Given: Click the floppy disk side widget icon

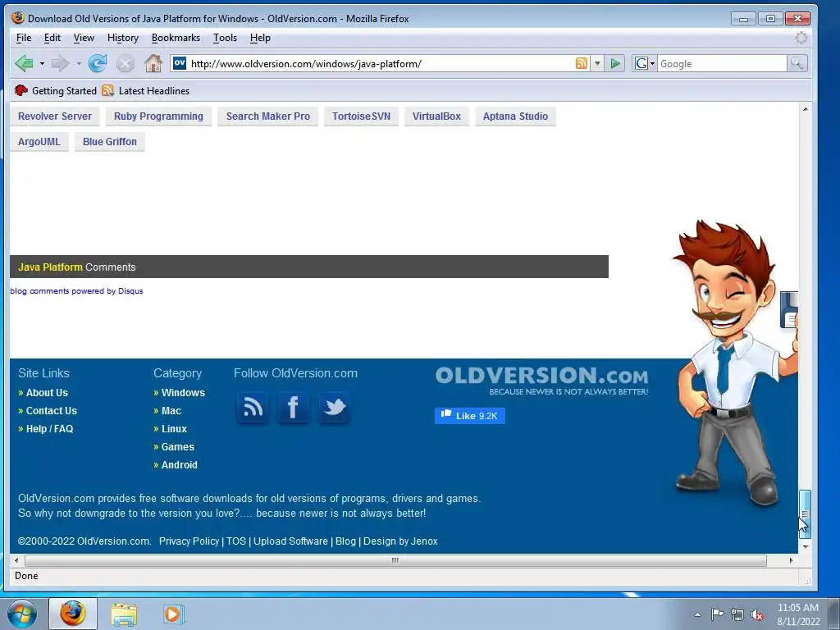Looking at the screenshot, I should [789, 310].
